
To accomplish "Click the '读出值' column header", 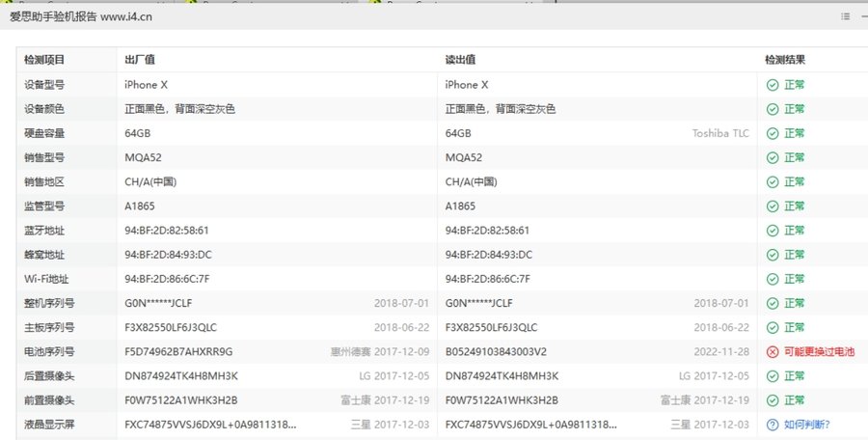I will [x=461, y=60].
